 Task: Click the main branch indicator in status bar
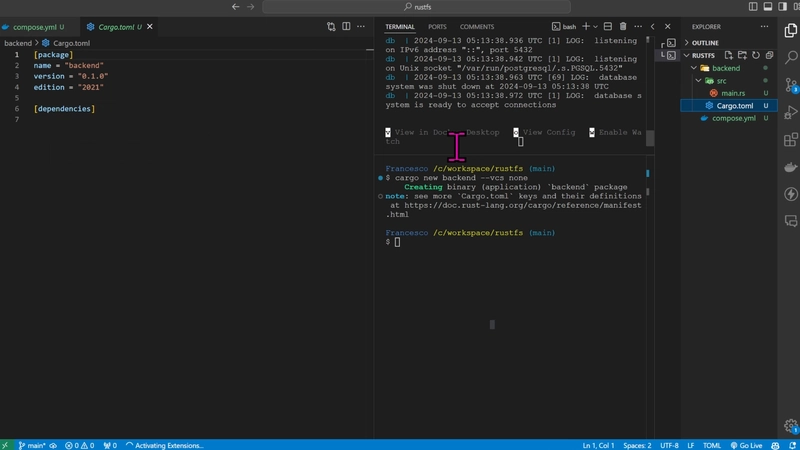[x=32, y=445]
